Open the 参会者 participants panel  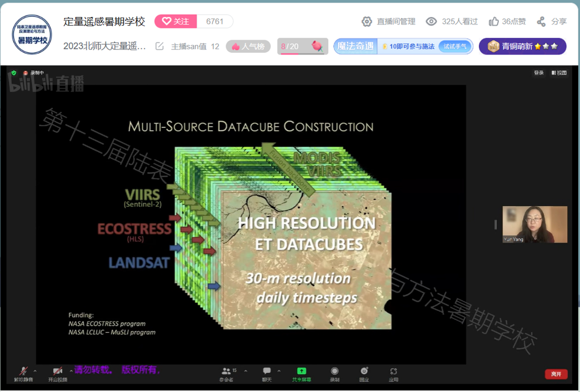coord(227,372)
